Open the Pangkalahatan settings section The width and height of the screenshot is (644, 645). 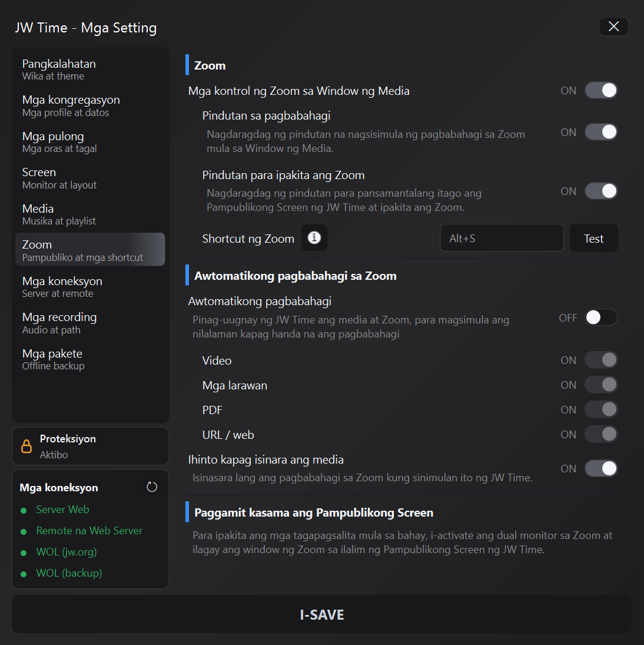coord(90,70)
